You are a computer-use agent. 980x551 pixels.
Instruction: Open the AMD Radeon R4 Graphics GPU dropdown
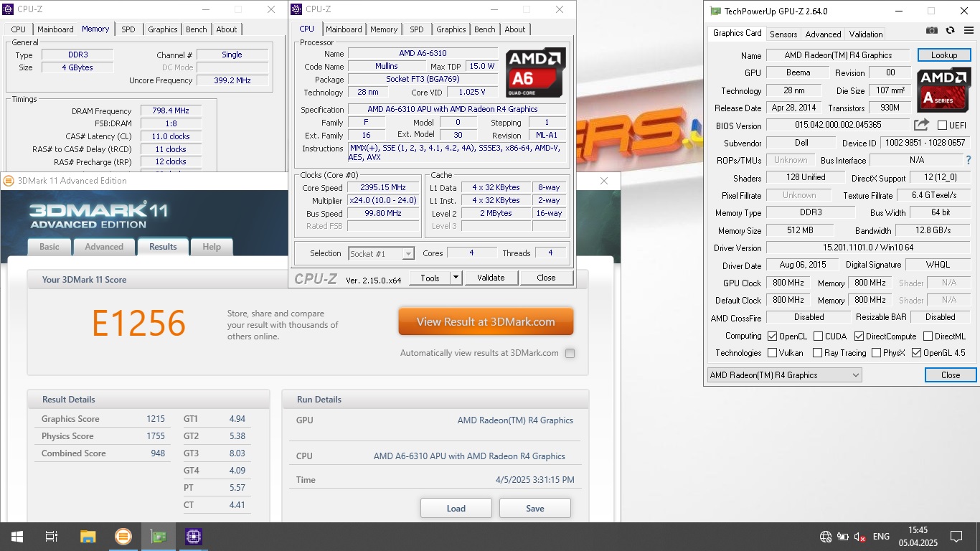[x=784, y=375]
